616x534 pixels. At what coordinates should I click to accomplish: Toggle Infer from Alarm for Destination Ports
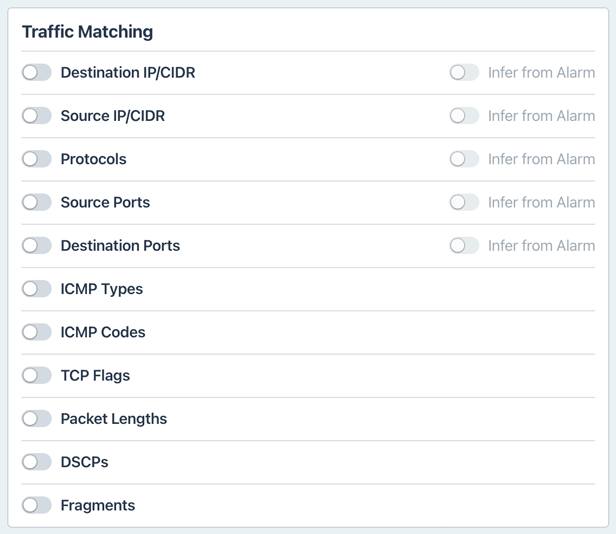(464, 245)
